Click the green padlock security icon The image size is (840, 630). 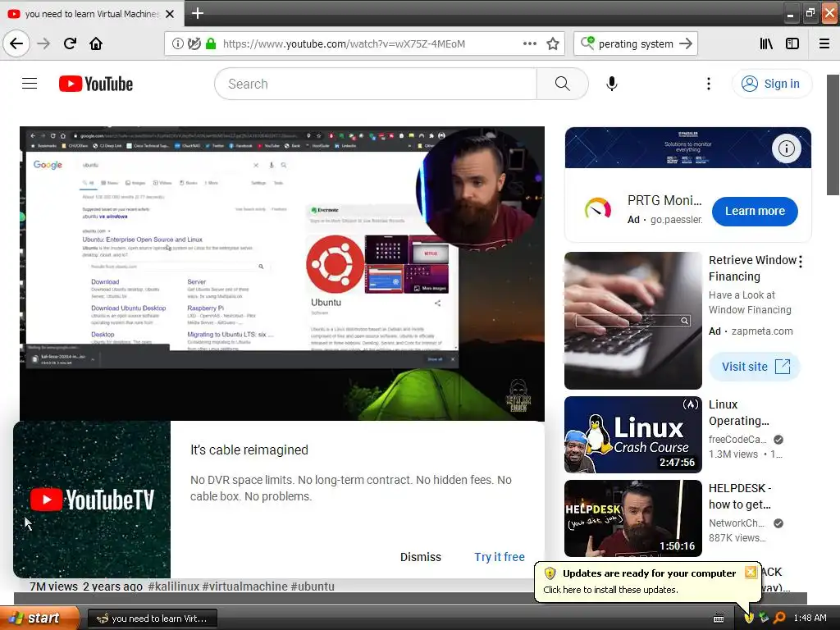click(211, 44)
